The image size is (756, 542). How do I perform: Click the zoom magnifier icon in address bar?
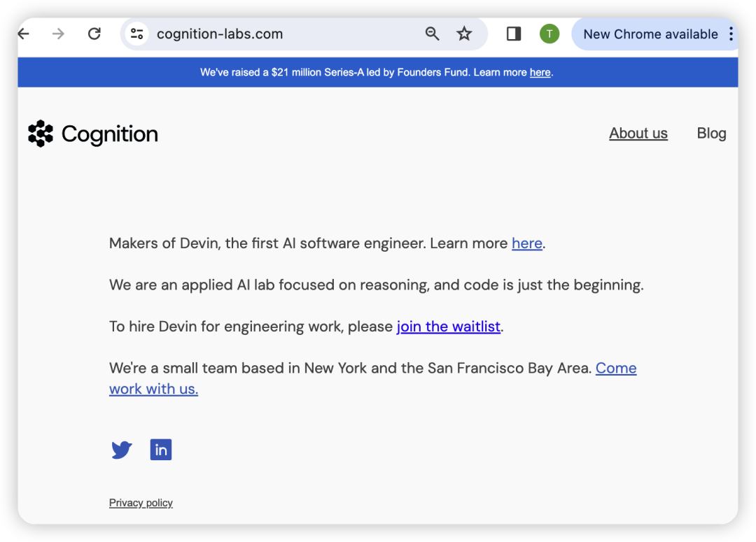pyautogui.click(x=432, y=34)
